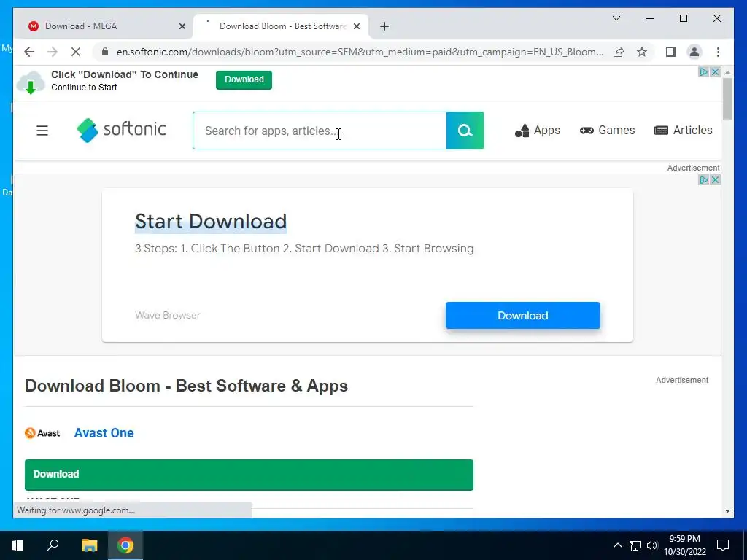
Task: Click the Wave Browser label
Action: [168, 315]
